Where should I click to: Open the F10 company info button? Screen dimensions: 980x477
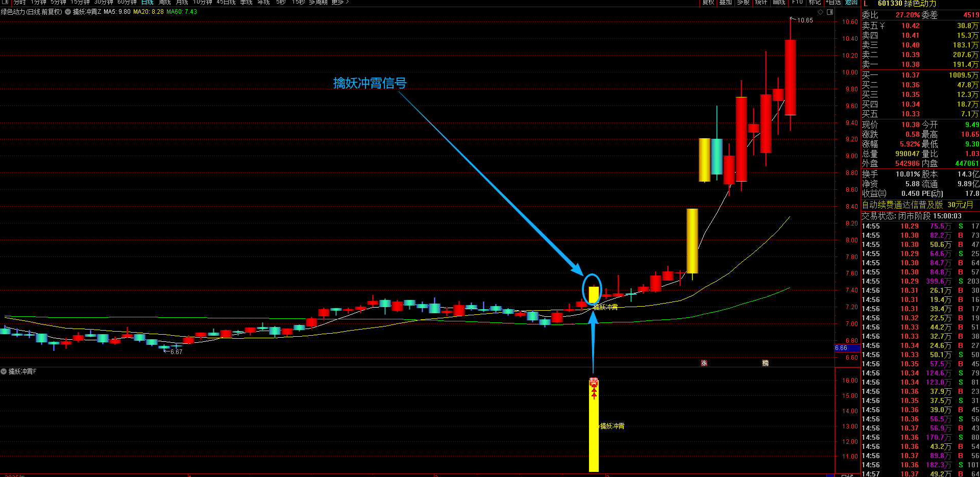(x=797, y=2)
